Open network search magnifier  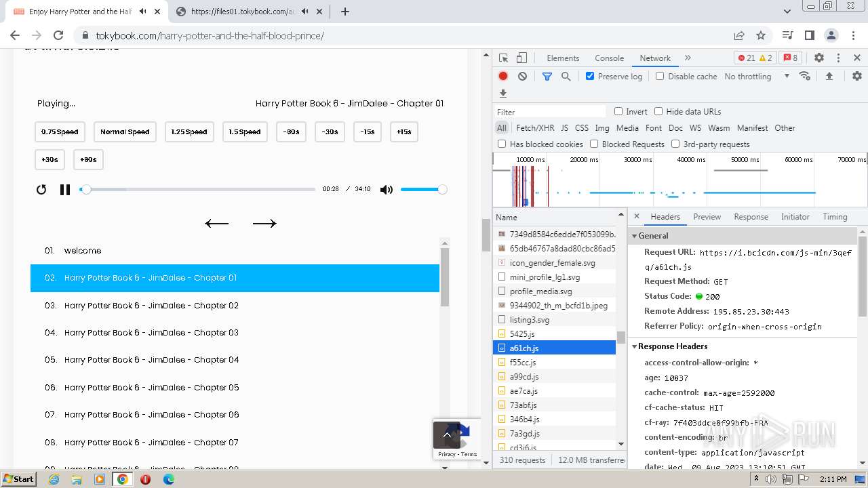click(566, 77)
